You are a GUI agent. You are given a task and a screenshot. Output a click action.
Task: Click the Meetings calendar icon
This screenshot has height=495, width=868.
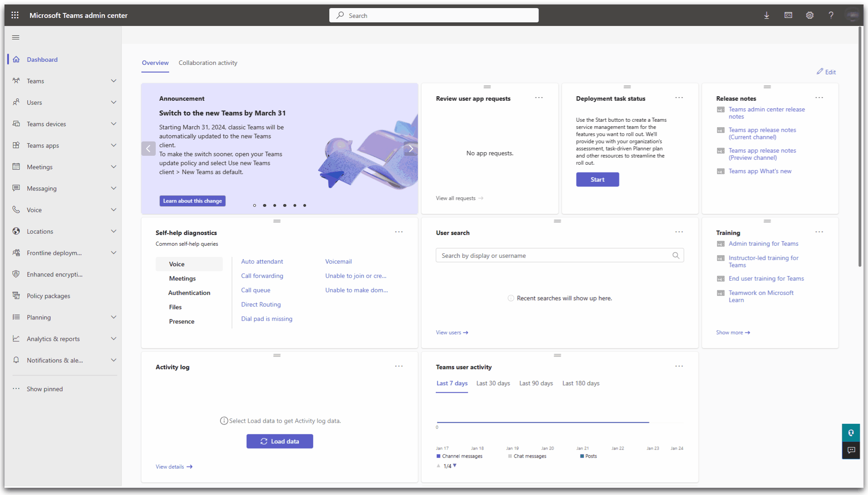[x=16, y=167]
